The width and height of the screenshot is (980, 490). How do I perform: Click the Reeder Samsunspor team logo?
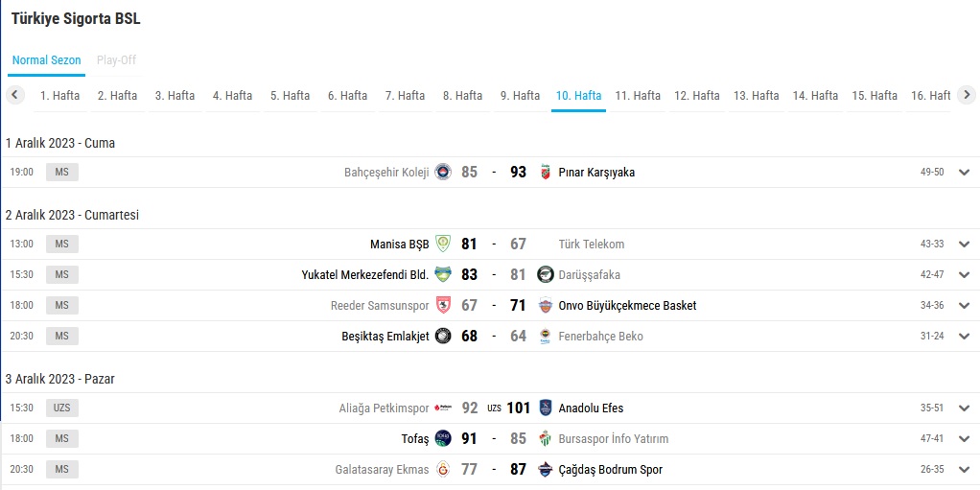click(443, 305)
